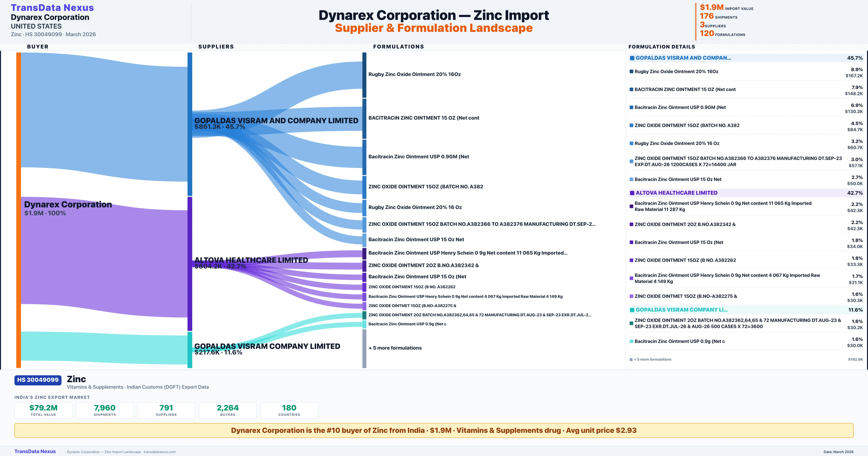Click the SUPPLIERS column header
868x456 pixels.
pyautogui.click(x=216, y=47)
